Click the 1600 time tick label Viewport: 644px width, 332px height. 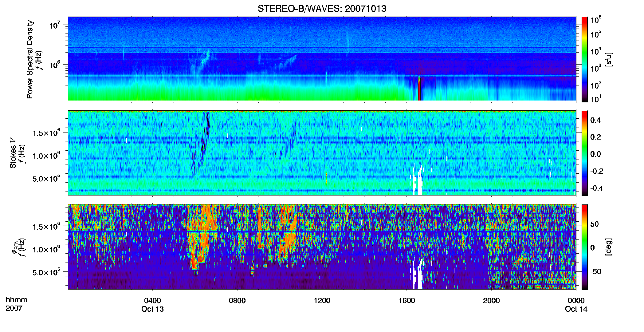(407, 300)
